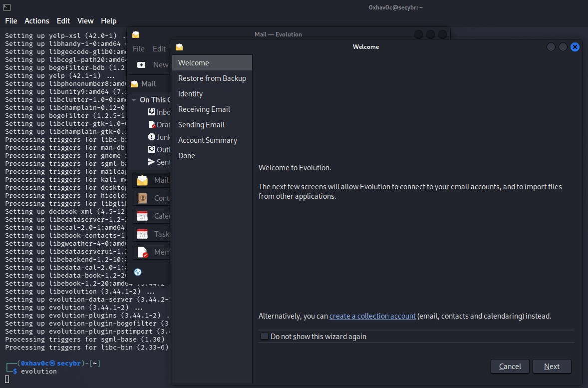
Task: Select Restore from Backup wizard step
Action: tap(212, 78)
